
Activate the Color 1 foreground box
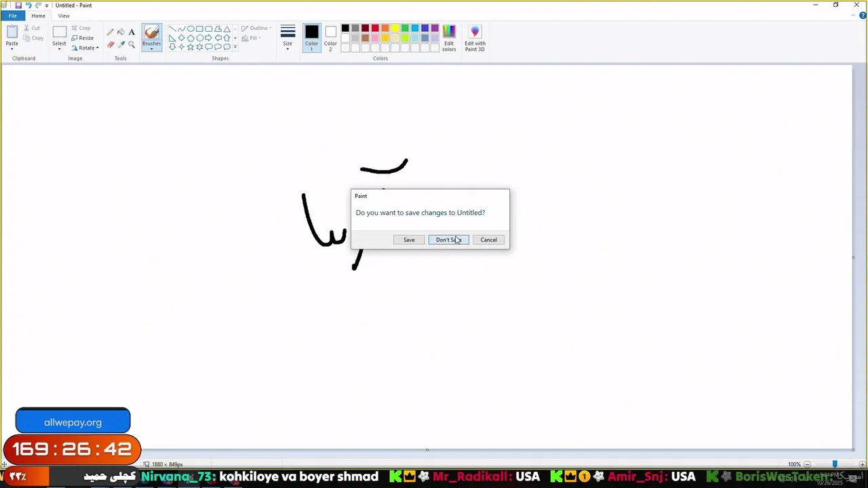pos(312,37)
